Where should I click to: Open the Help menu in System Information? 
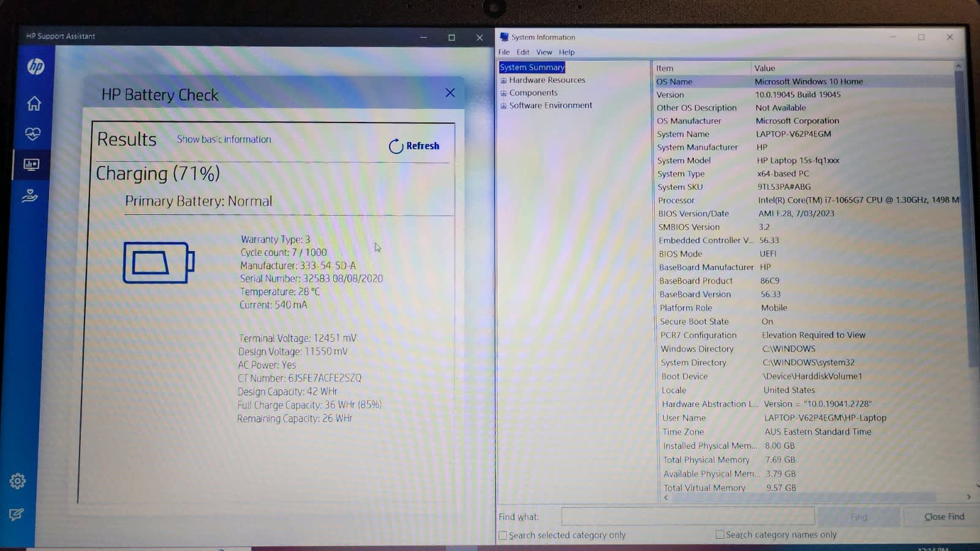tap(567, 52)
